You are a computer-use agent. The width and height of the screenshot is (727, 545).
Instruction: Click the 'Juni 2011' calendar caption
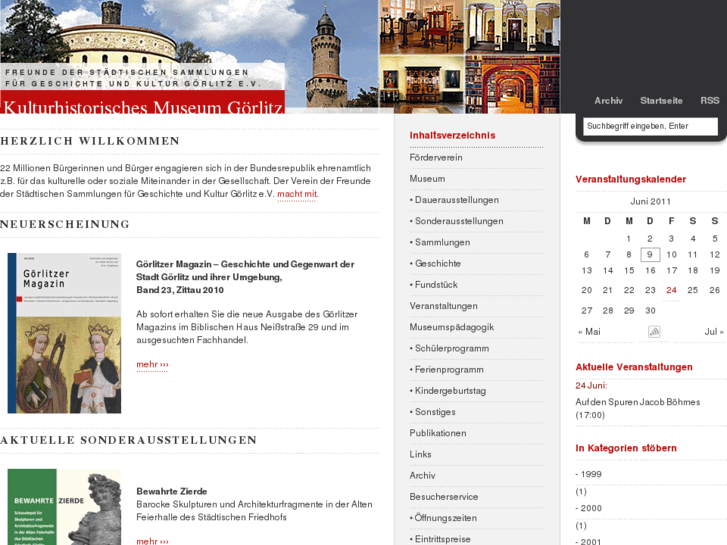[650, 201]
